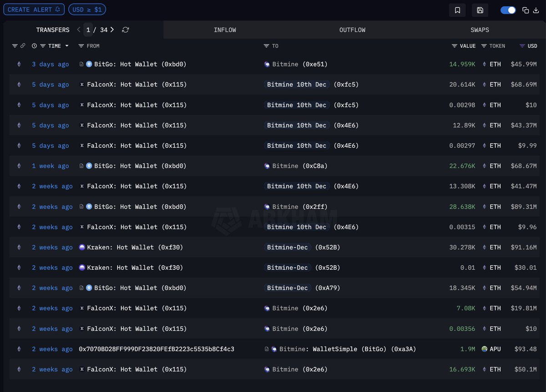The height and width of the screenshot is (392, 546).
Task: Open Bitmine (0x2ff) recipient
Action: [x=300, y=206]
